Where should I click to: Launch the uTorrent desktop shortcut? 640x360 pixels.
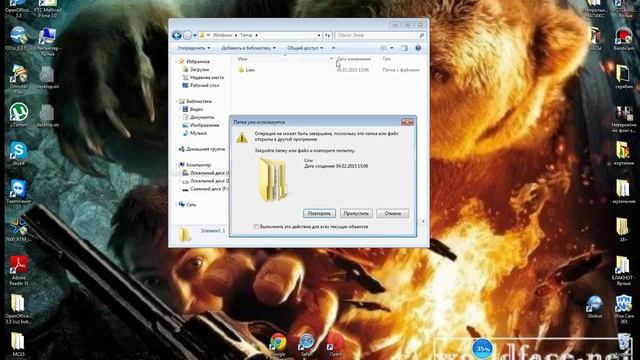(x=19, y=115)
